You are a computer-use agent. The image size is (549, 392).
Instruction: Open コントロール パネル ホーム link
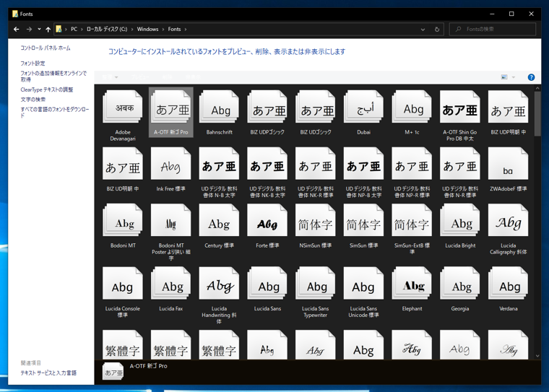click(46, 48)
